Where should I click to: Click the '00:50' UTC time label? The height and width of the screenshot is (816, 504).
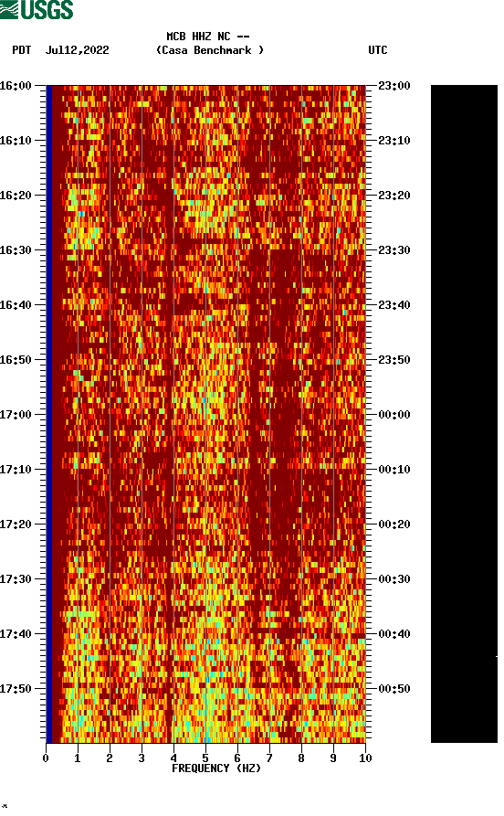(x=394, y=688)
